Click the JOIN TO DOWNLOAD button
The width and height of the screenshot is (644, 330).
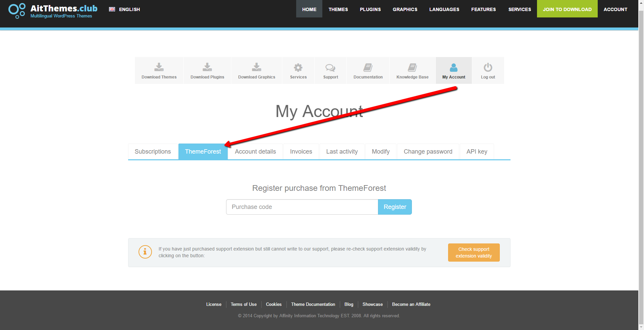click(567, 9)
